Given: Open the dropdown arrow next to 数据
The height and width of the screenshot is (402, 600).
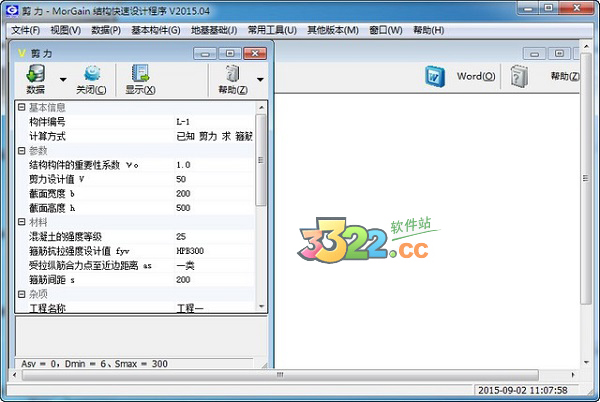Looking at the screenshot, I should pos(63,80).
